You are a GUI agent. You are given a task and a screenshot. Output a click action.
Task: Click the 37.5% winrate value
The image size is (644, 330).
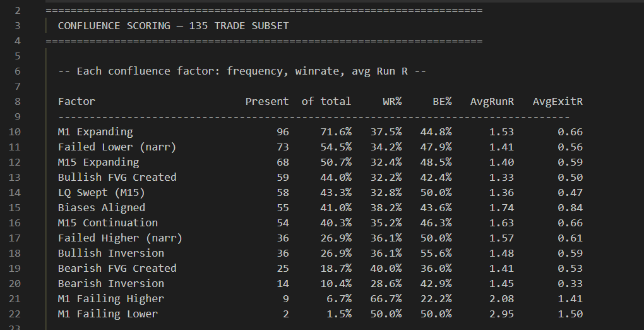pos(386,132)
